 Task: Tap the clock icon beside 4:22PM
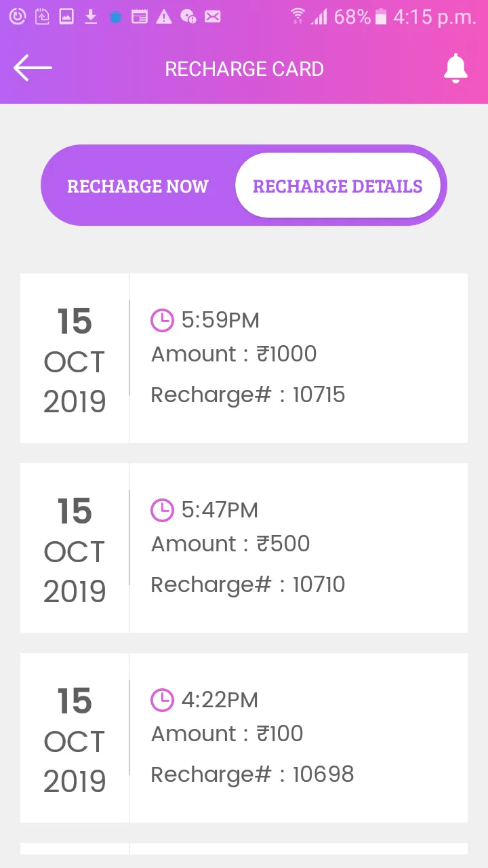click(162, 700)
